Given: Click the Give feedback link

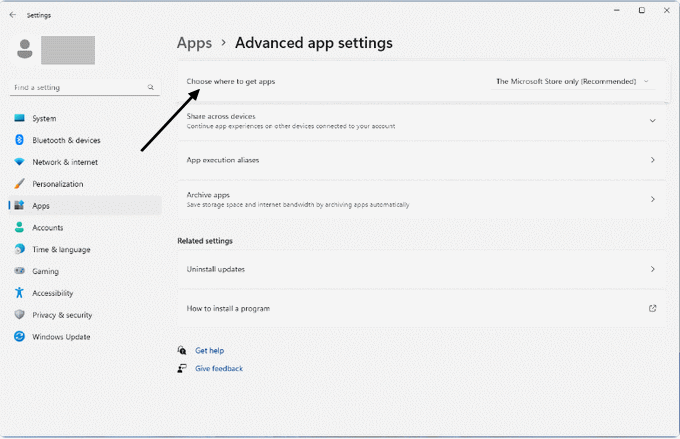Looking at the screenshot, I should 219,369.
